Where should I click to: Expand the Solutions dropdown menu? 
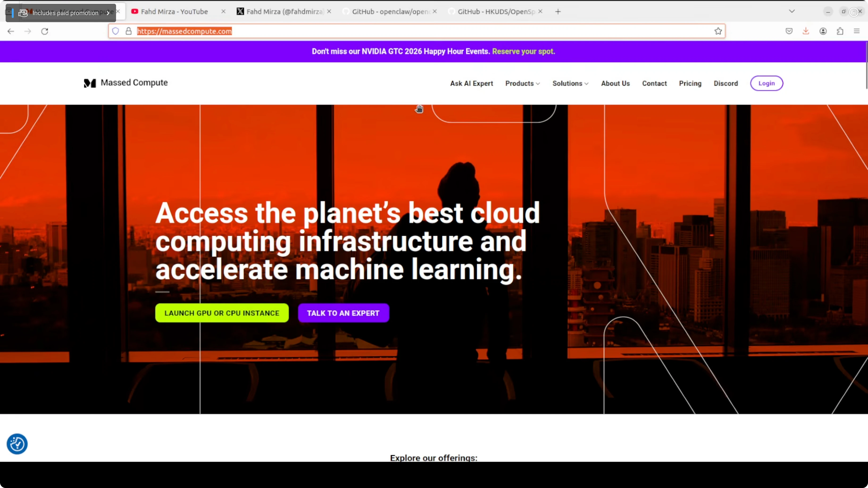[x=570, y=83]
